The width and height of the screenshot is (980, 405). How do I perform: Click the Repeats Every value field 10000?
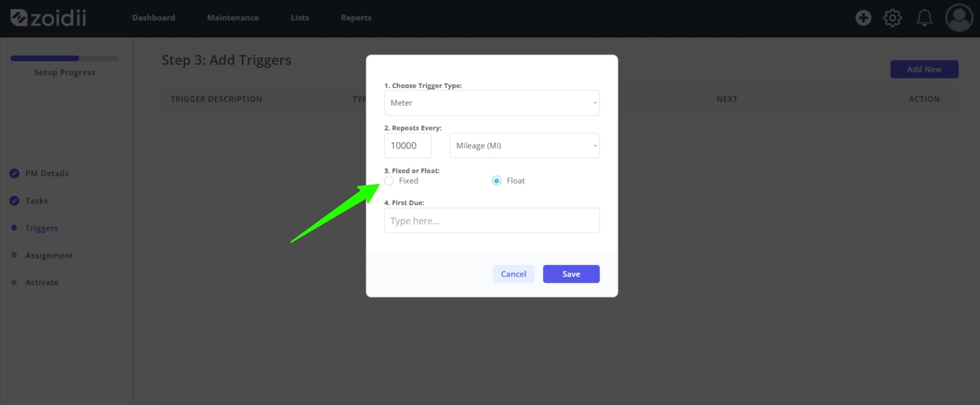(x=408, y=145)
